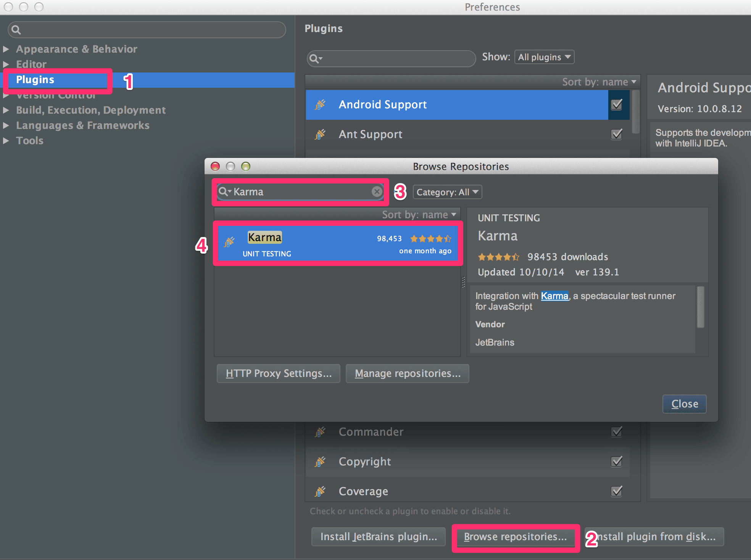Click the splitter handle between results and details
The image size is (751, 560).
click(x=463, y=282)
